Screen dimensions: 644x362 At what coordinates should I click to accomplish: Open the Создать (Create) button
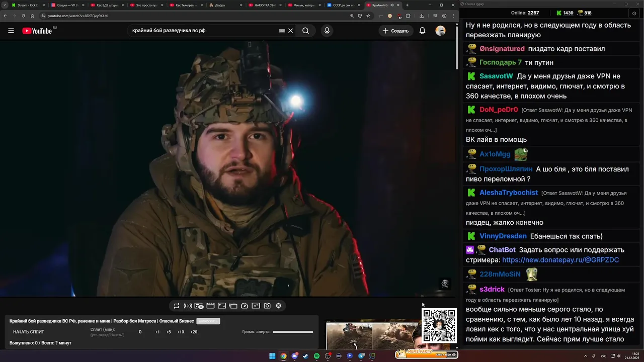pos(395,31)
